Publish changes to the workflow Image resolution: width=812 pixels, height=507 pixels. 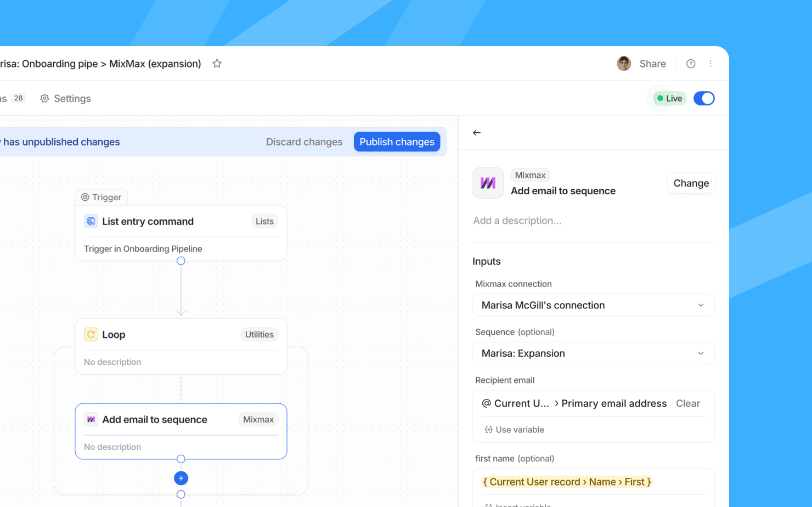point(397,142)
